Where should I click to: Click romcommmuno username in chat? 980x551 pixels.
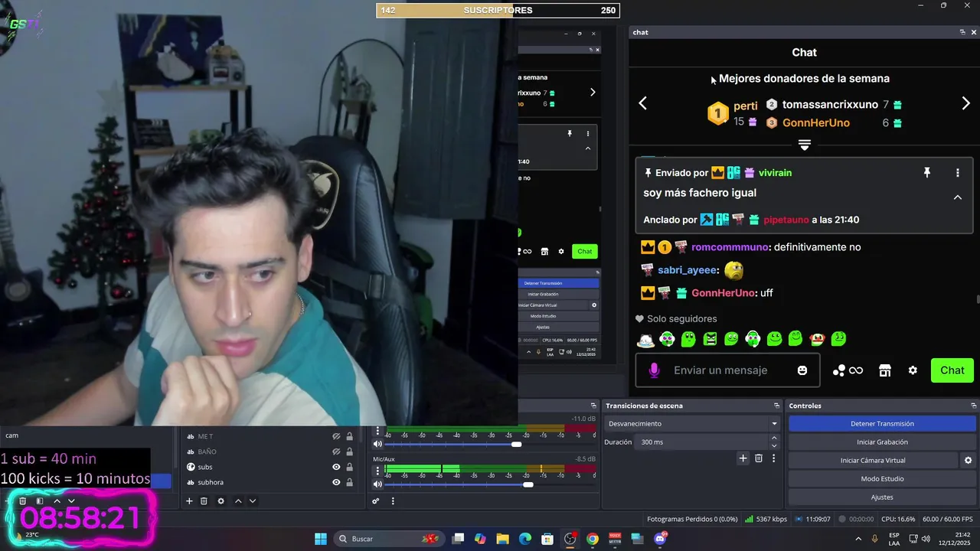[730, 247]
